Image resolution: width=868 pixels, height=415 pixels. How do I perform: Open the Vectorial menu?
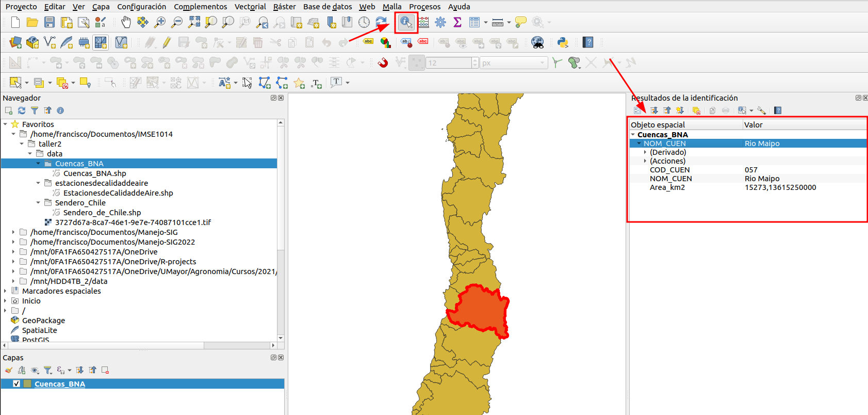(250, 7)
